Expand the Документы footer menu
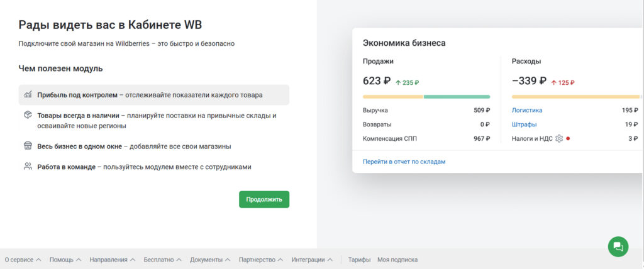Image resolution: width=644 pixels, height=269 pixels. 210,260
